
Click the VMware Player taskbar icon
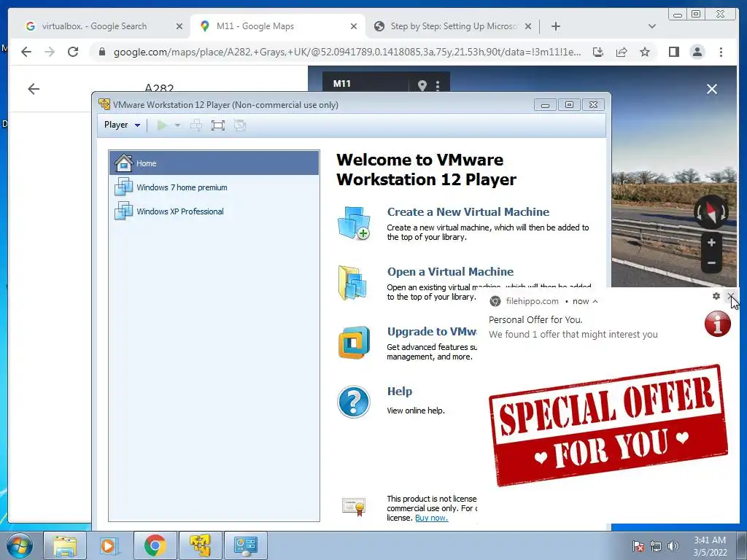click(x=200, y=545)
